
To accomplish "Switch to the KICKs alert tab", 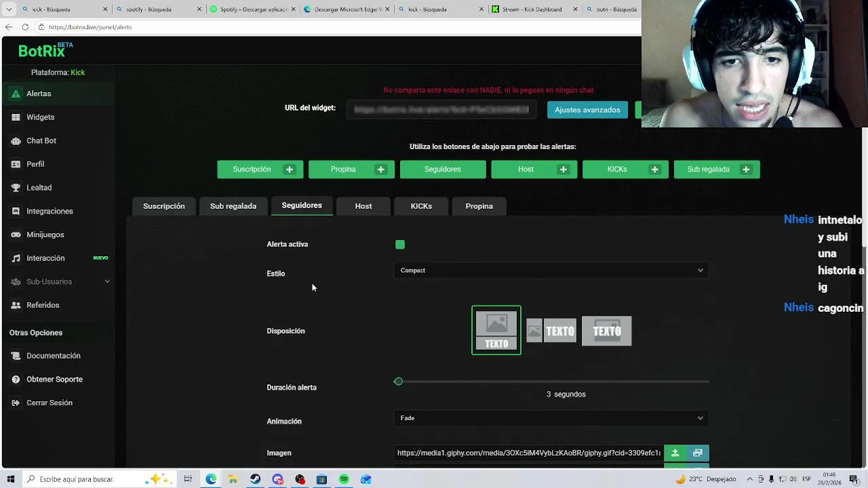I will [421, 206].
